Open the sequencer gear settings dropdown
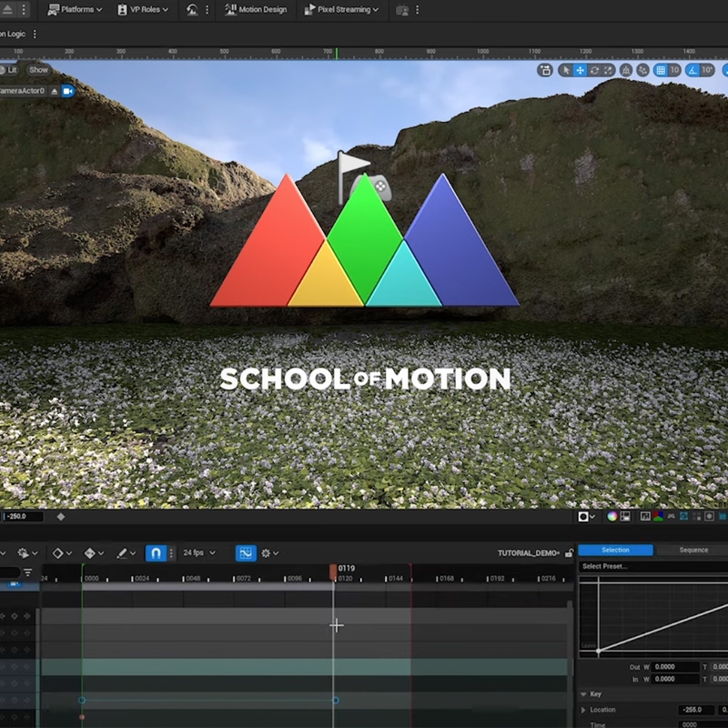728x728 pixels. (x=269, y=553)
